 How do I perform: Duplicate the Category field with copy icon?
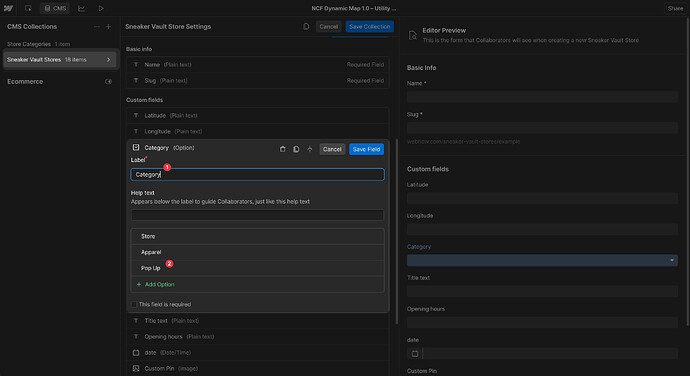coord(296,149)
